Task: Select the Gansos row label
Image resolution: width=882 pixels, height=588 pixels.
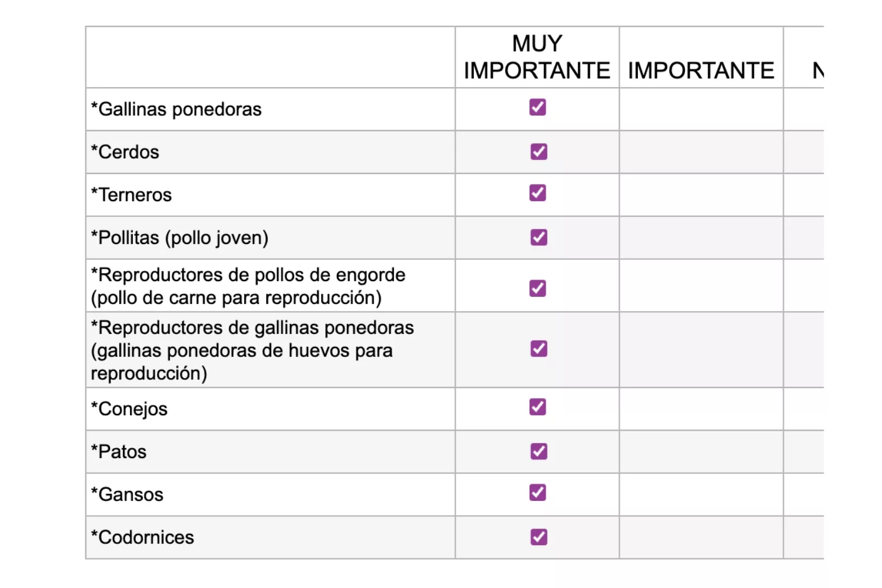Action: [127, 493]
